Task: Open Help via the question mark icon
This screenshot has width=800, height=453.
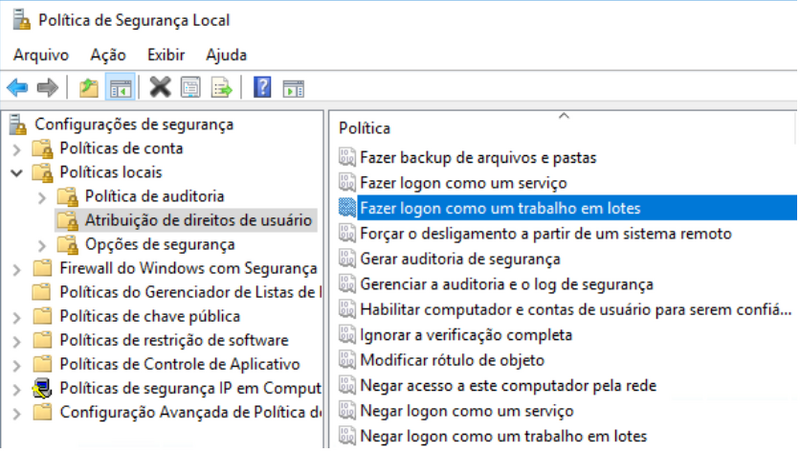Action: tap(262, 88)
